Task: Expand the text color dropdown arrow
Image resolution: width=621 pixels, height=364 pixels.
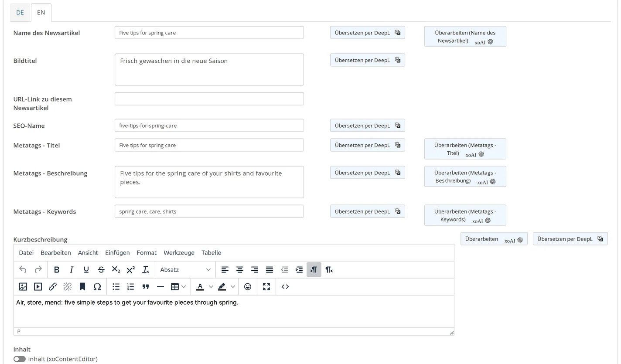Action: pos(211,287)
